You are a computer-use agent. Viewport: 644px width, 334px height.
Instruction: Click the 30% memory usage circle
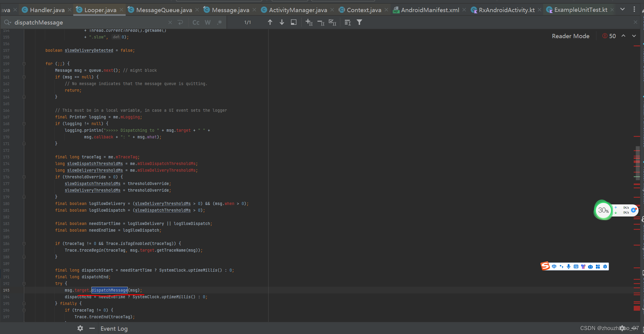point(603,210)
